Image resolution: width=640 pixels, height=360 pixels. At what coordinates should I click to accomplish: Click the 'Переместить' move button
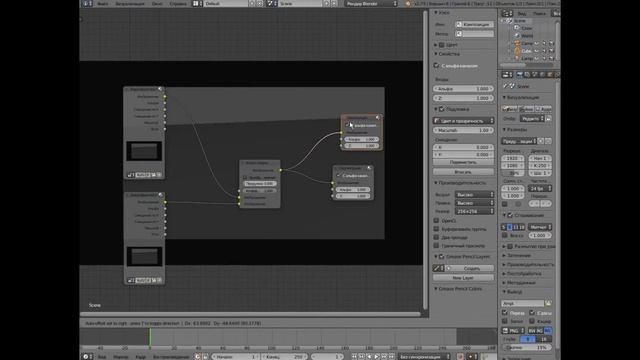tap(463, 162)
